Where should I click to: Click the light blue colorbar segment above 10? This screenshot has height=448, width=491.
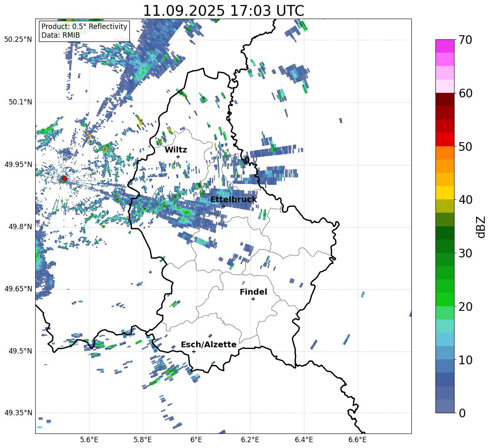click(x=445, y=339)
